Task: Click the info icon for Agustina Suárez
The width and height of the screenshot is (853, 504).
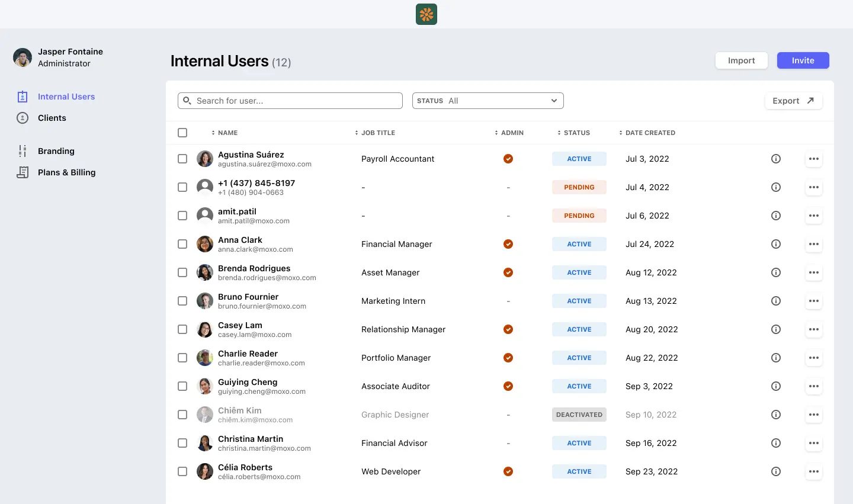Action: coord(776,158)
